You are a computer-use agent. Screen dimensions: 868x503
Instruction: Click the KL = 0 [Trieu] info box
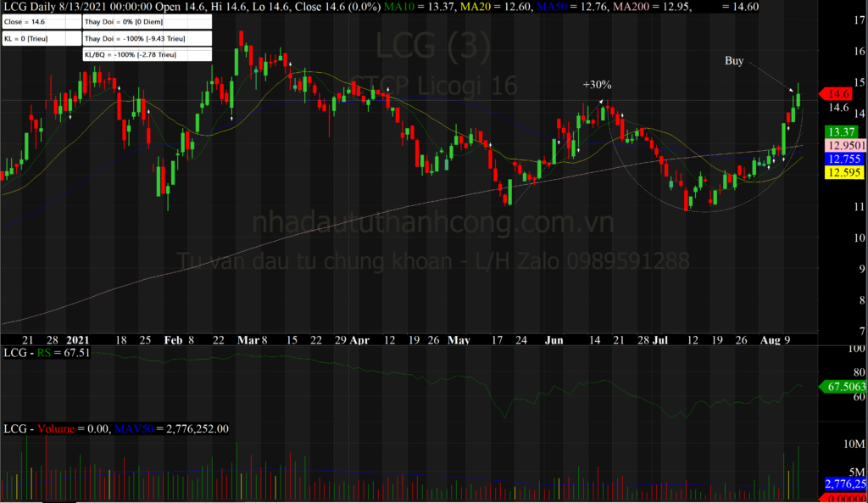tap(41, 39)
